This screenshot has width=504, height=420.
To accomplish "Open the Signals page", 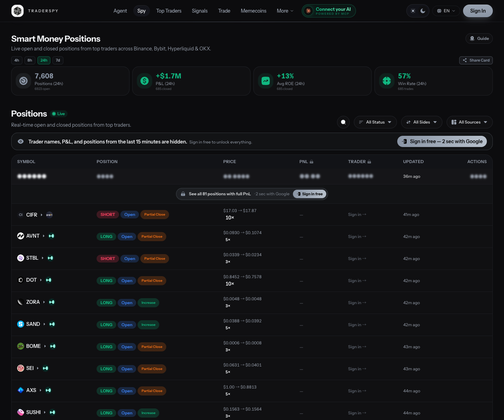I will click(x=199, y=11).
